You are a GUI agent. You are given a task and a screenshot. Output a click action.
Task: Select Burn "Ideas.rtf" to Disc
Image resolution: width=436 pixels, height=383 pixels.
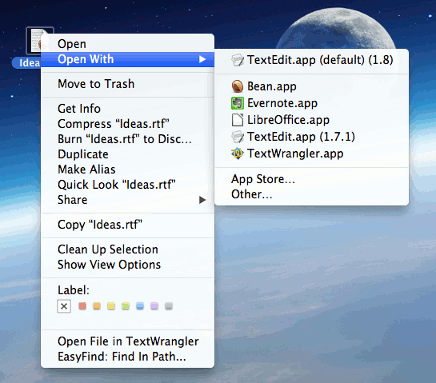pyautogui.click(x=127, y=139)
